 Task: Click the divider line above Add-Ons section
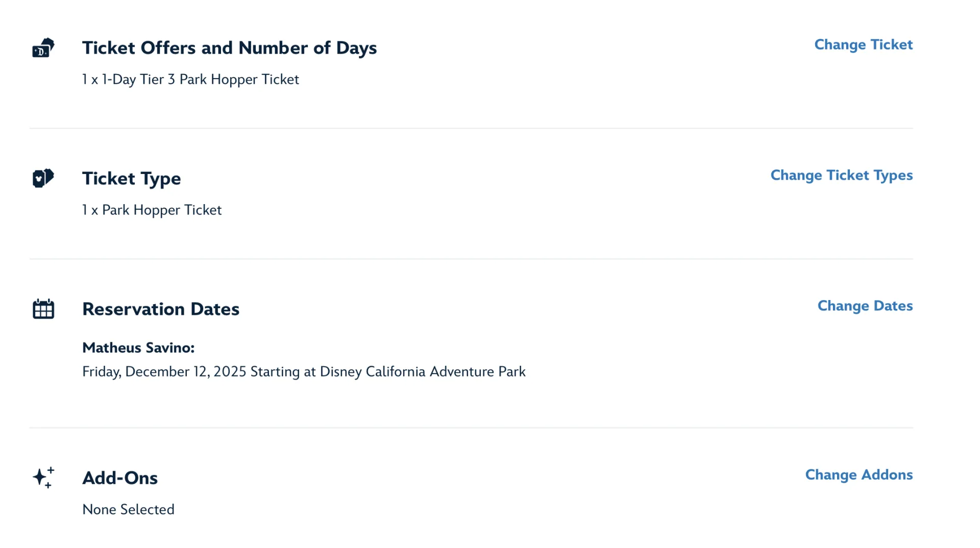pos(471,428)
